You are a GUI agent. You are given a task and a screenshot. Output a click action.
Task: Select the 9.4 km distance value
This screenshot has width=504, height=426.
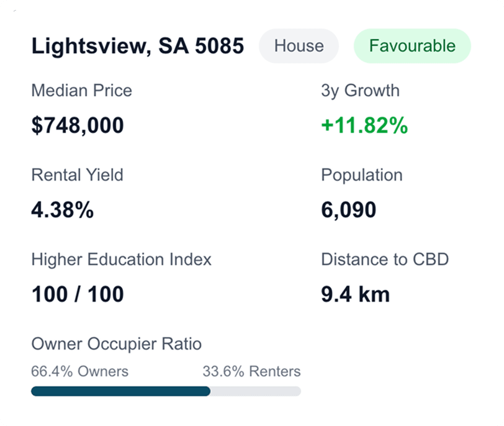tap(355, 294)
